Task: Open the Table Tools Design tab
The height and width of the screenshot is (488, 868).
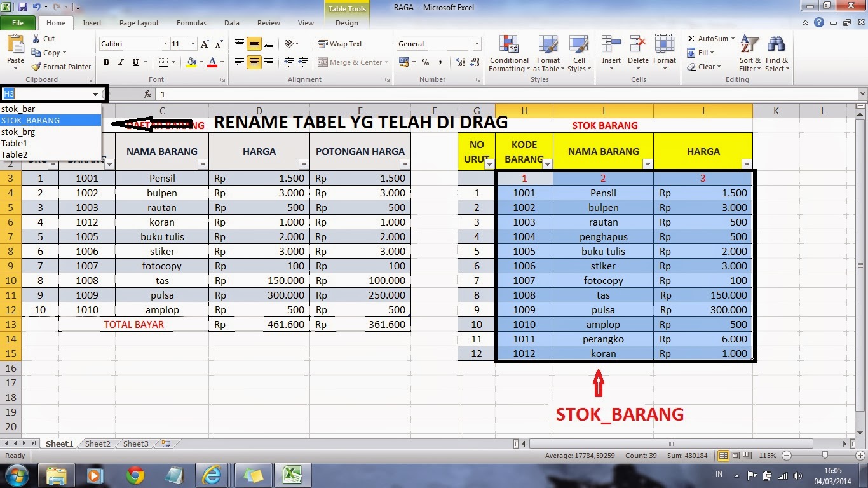Action: pos(346,22)
